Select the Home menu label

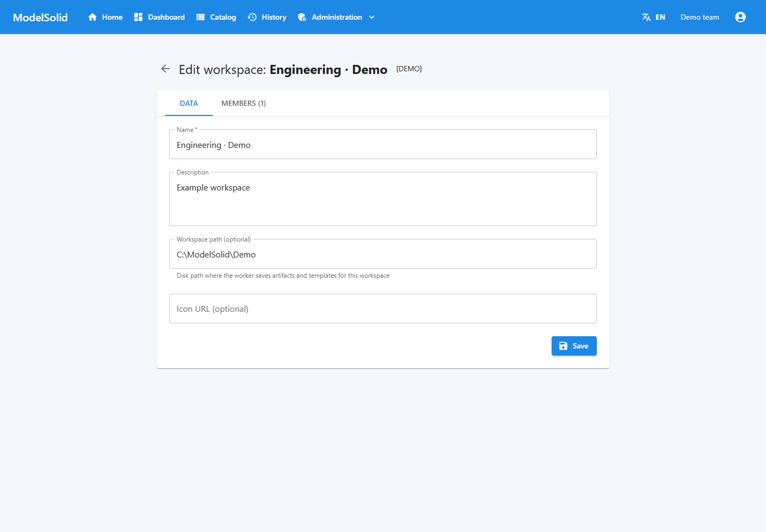pos(112,17)
